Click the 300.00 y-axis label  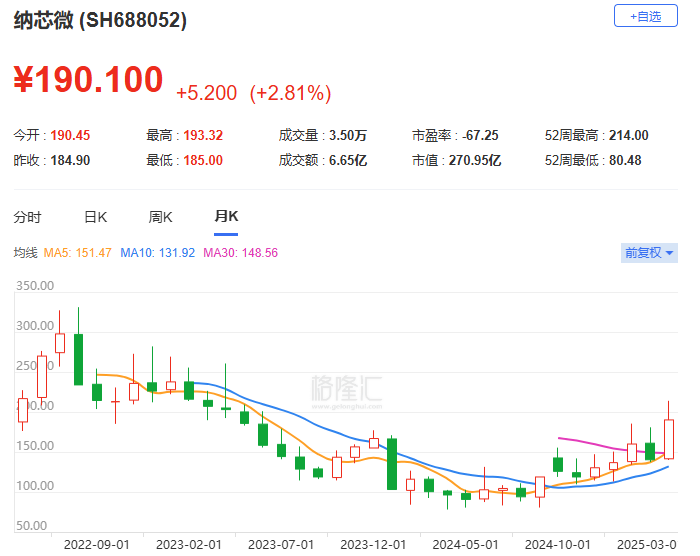click(35, 326)
